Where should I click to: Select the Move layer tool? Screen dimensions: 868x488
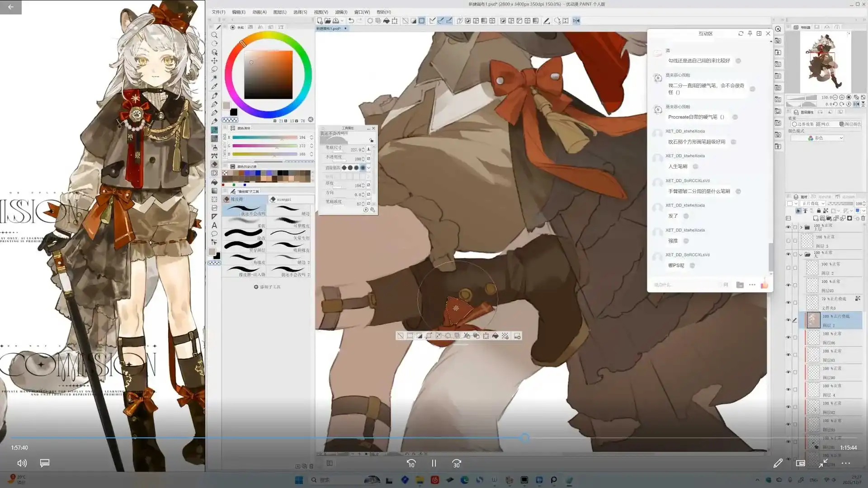point(214,61)
